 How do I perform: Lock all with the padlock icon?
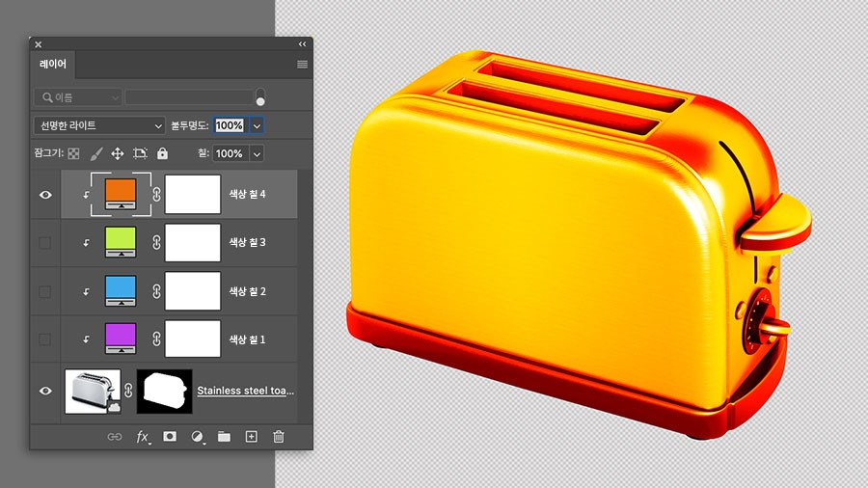(162, 153)
